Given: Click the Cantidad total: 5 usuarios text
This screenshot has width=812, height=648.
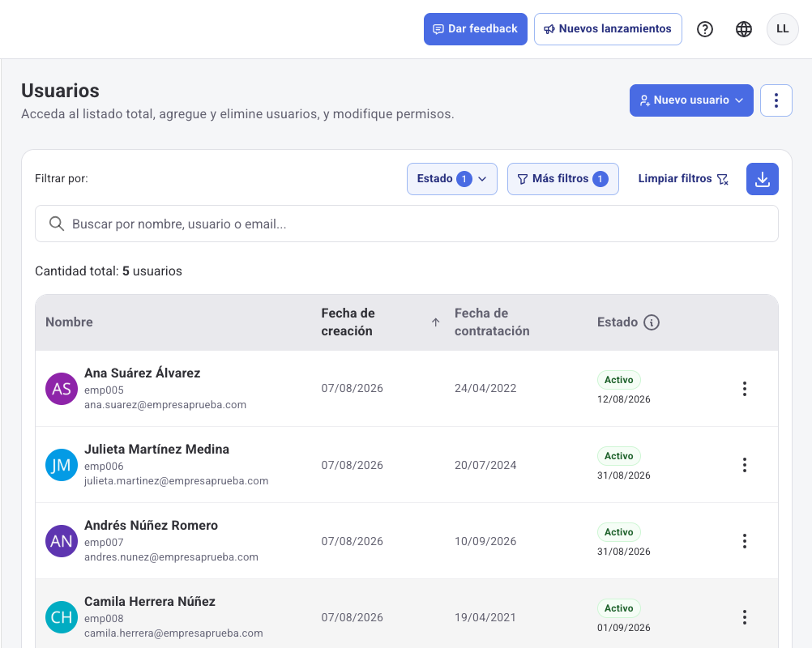Looking at the screenshot, I should (109, 271).
